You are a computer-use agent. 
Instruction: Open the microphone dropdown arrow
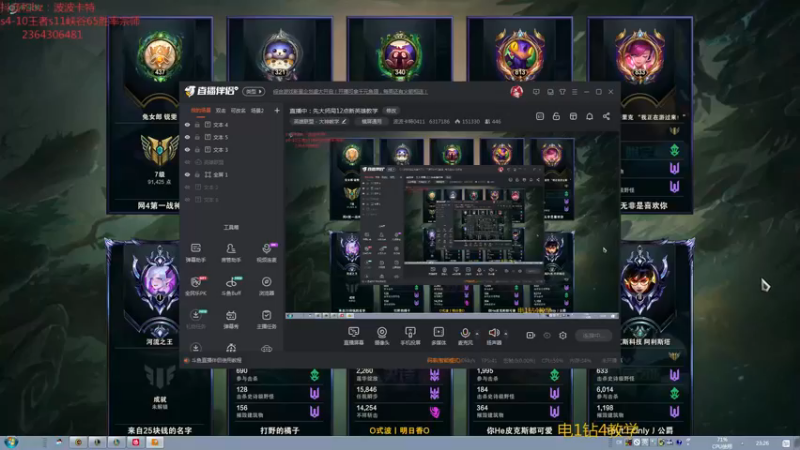[477, 334]
